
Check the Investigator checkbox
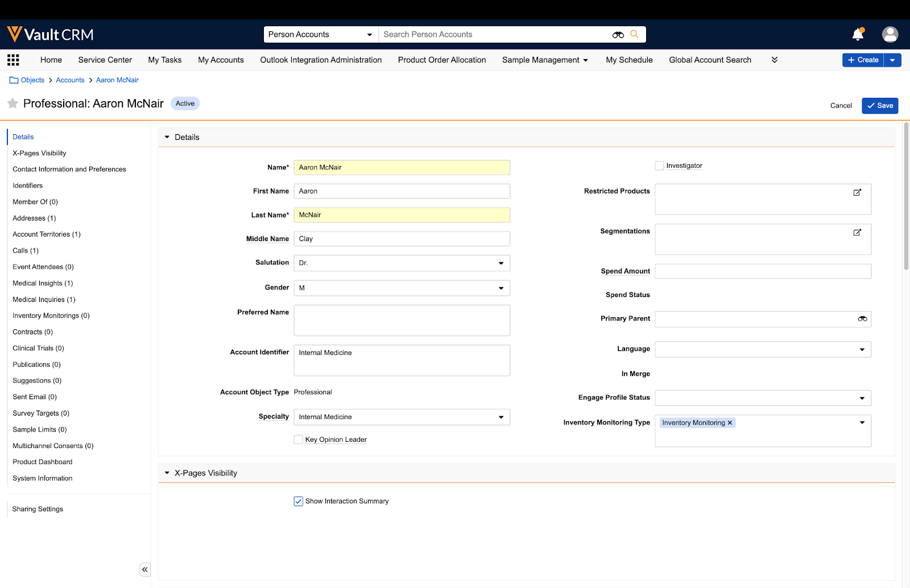pos(659,165)
